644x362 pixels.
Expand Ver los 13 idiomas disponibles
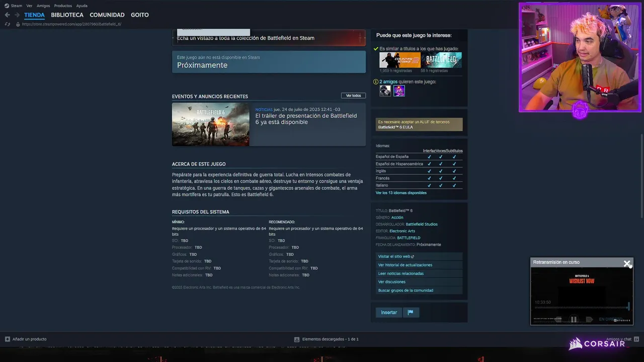click(401, 193)
